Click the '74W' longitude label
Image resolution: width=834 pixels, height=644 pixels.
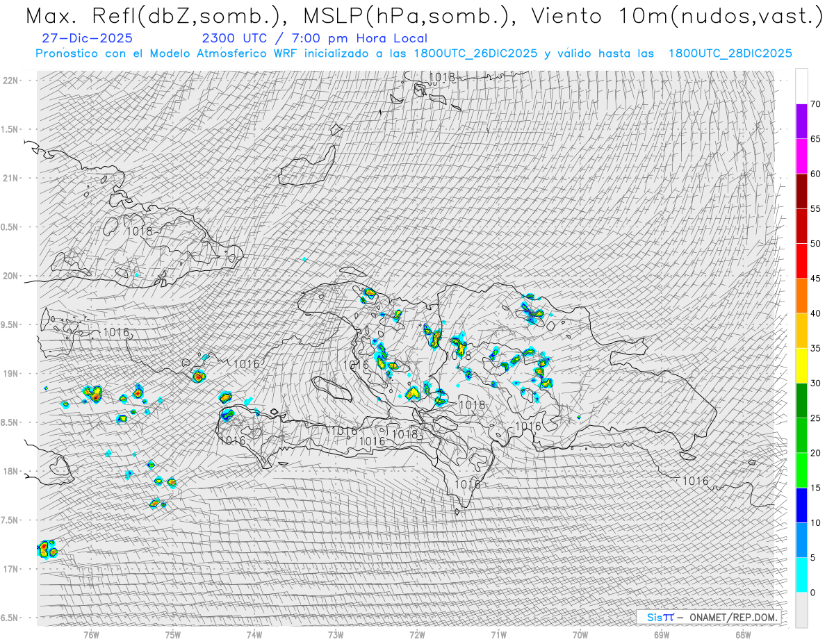(x=254, y=634)
